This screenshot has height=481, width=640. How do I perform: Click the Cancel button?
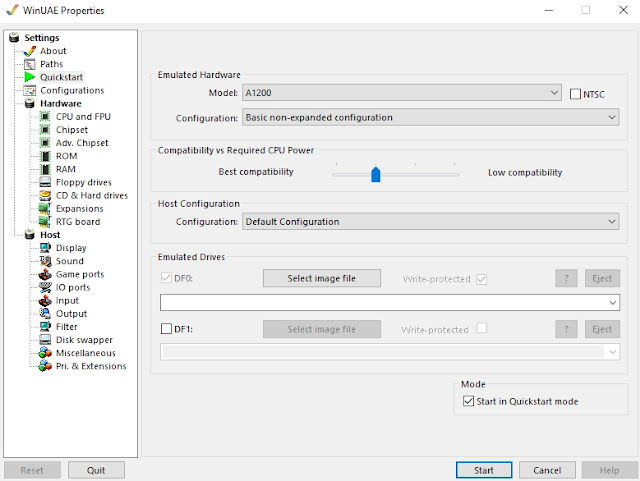[x=547, y=470]
